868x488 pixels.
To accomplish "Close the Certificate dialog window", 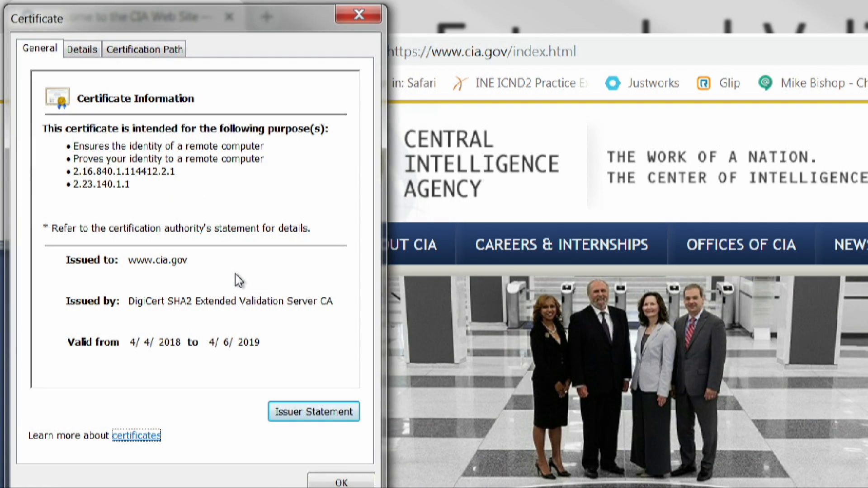I will [x=359, y=14].
